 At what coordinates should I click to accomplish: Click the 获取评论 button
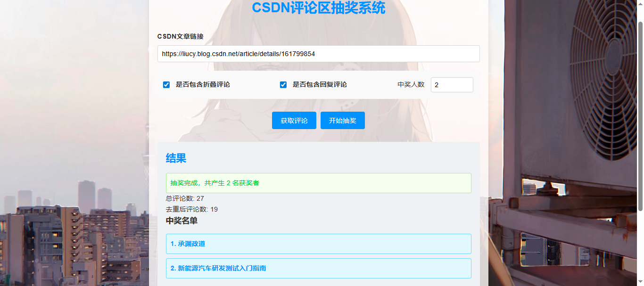[x=294, y=121]
